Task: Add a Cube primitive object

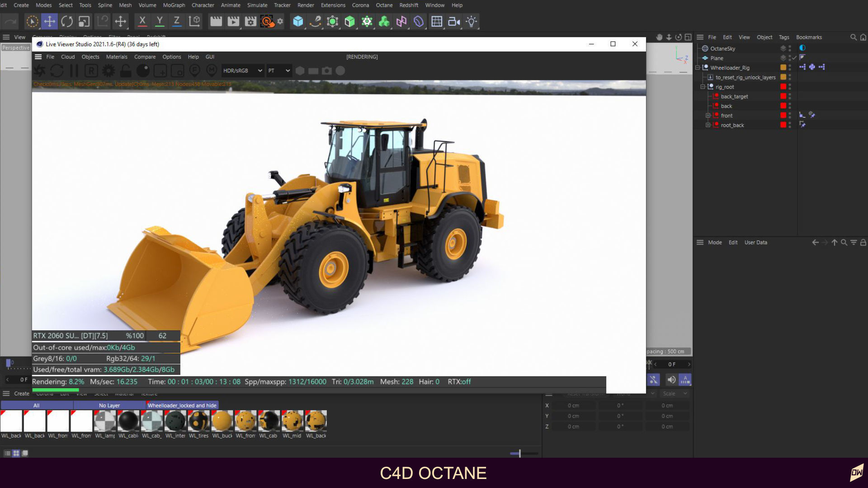Action: click(298, 21)
